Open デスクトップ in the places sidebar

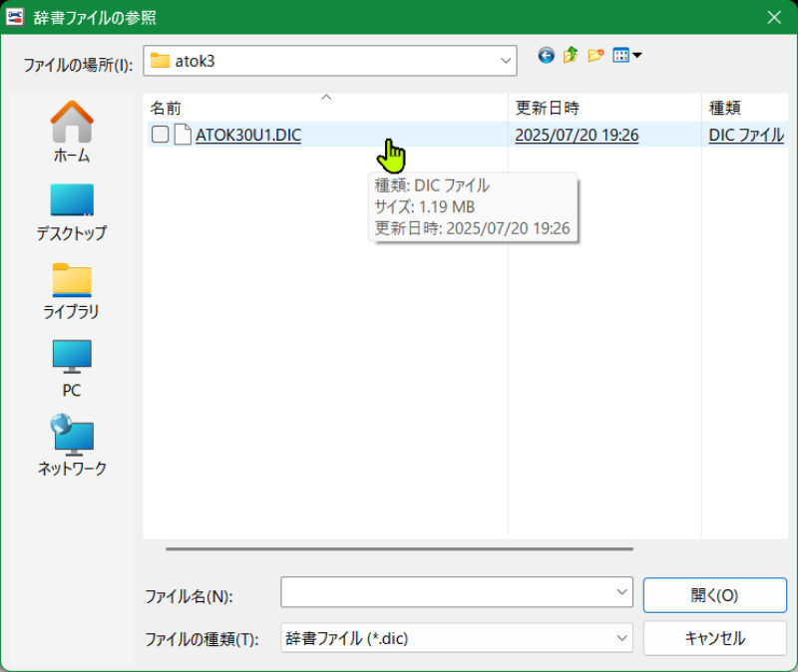72,211
